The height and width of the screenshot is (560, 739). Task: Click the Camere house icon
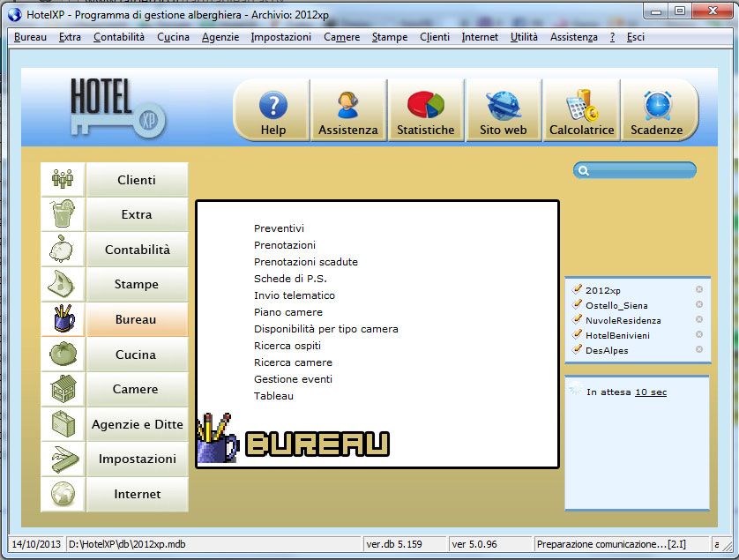pos(63,389)
